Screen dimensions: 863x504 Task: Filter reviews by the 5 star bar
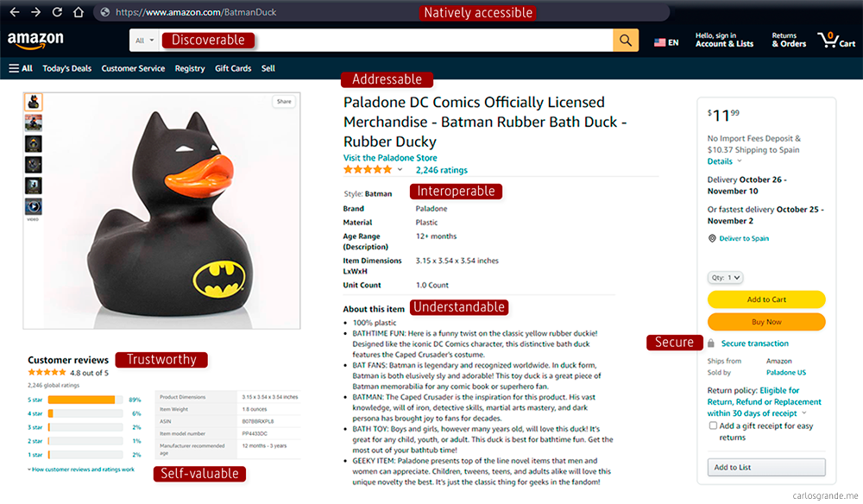82,400
